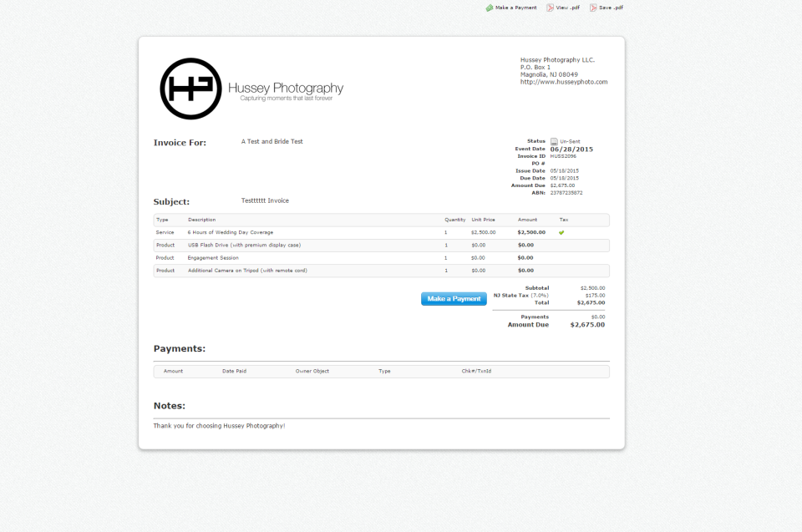Image resolution: width=802 pixels, height=532 pixels.
Task: Click the Chk#/TxnId column header
Action: [476, 372]
